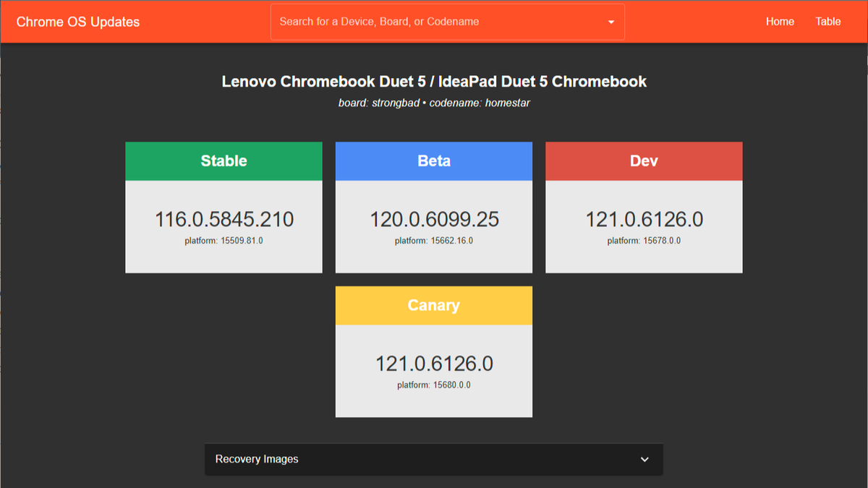This screenshot has width=868, height=488.
Task: Click platform 15680.0.0 text
Action: pos(434,385)
